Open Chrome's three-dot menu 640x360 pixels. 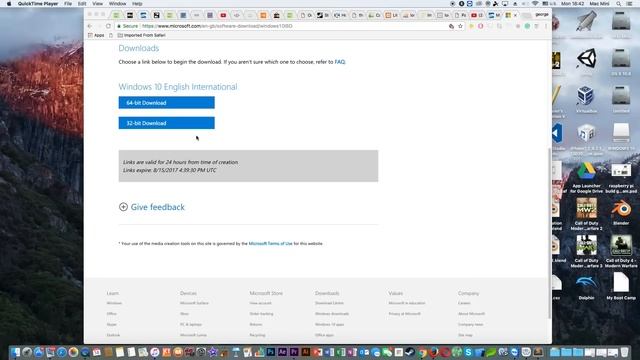pyautogui.click(x=546, y=26)
